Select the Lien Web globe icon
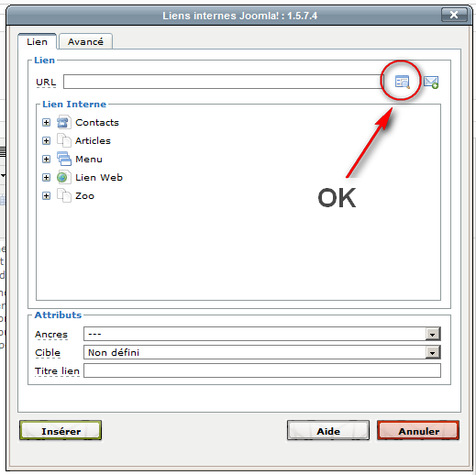The image size is (476, 475). (x=63, y=177)
